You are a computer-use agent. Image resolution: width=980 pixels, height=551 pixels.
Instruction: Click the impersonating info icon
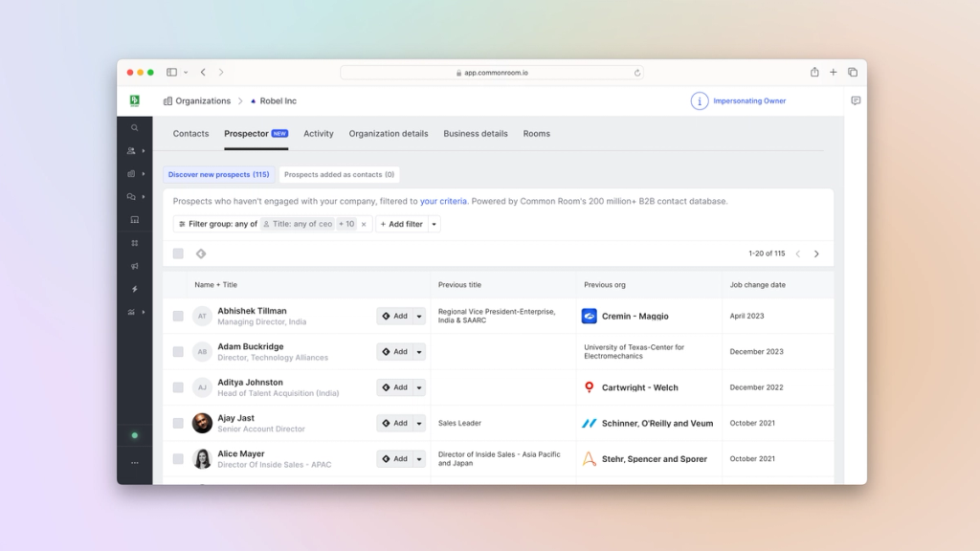[700, 100]
